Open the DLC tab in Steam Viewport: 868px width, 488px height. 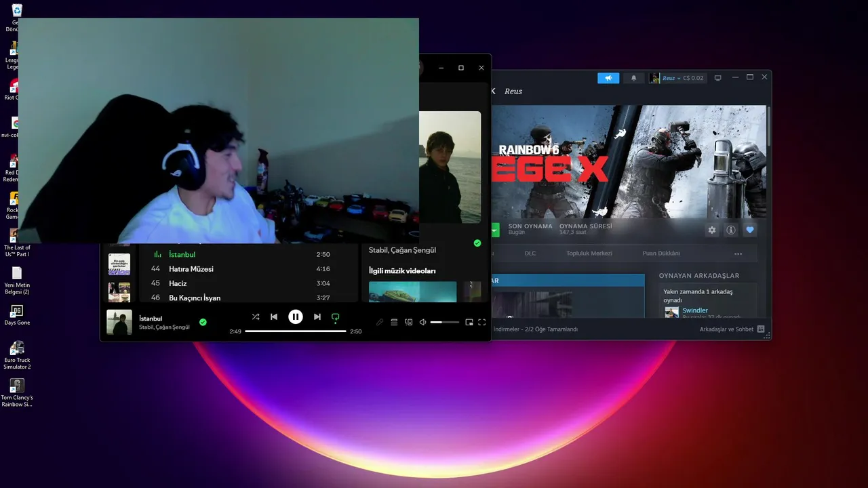click(530, 253)
